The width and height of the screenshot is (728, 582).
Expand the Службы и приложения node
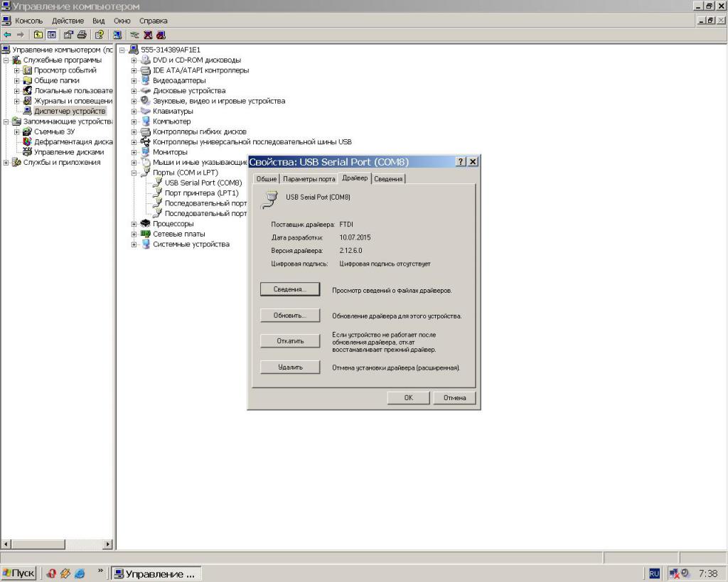[x=6, y=163]
